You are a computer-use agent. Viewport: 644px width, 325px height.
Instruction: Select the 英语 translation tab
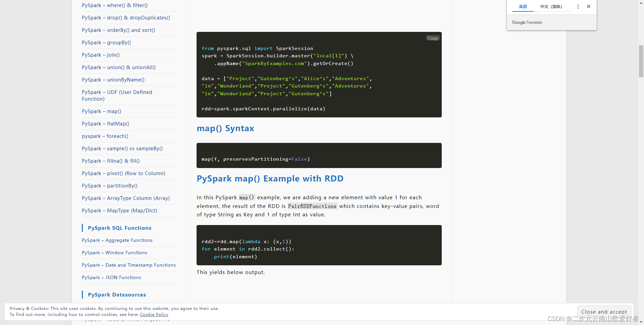tap(522, 6)
